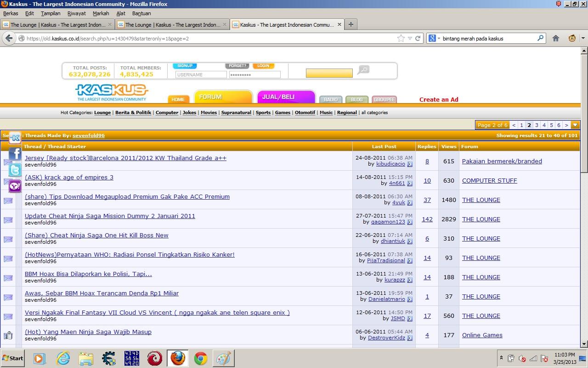Click the USERNAME input field
The image size is (588, 368).
click(201, 75)
